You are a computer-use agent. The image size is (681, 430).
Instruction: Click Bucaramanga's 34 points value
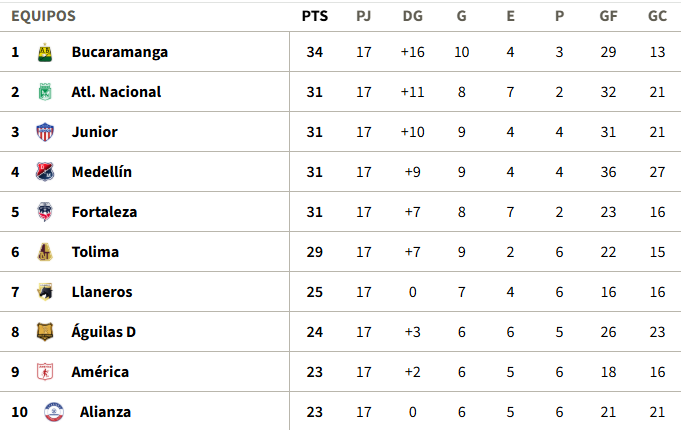point(315,52)
